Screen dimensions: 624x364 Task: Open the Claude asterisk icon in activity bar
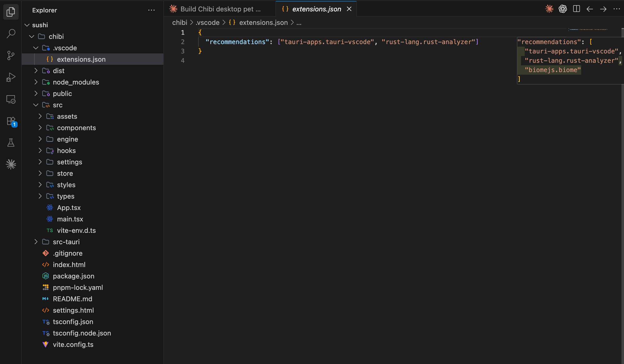pyautogui.click(x=11, y=164)
